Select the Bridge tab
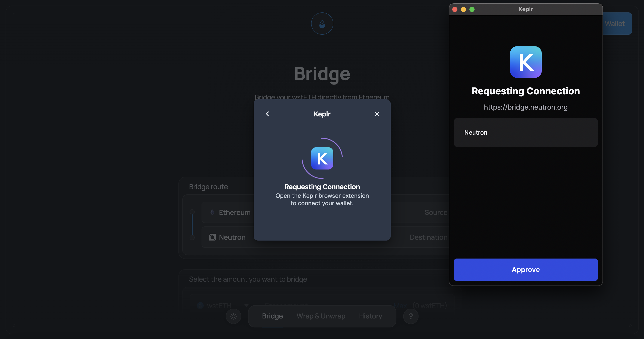 coord(272,316)
